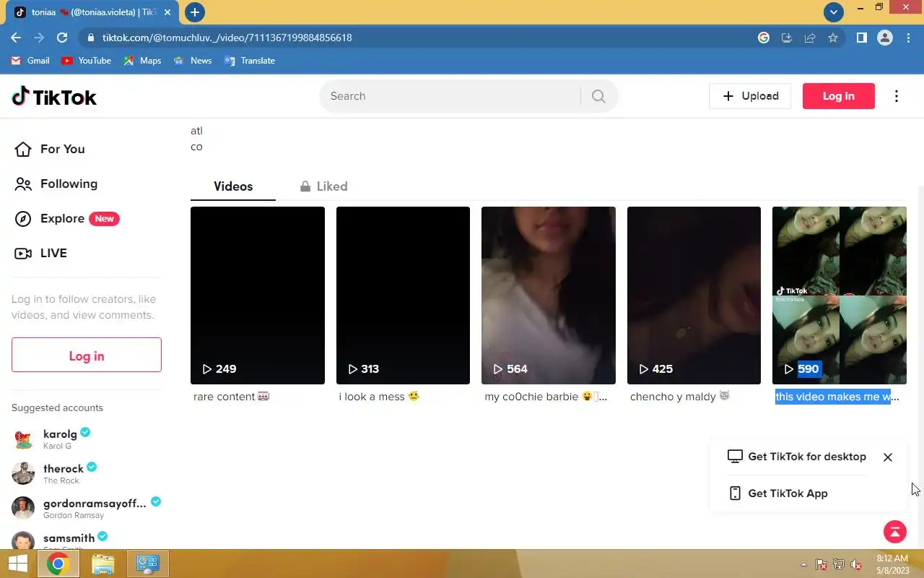Open the Chrome profile avatar
Screen dimensions: 924x578
[885, 38]
